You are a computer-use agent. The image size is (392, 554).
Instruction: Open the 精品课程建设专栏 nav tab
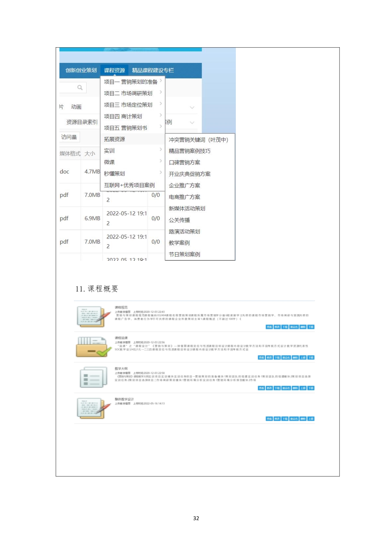tap(153, 70)
